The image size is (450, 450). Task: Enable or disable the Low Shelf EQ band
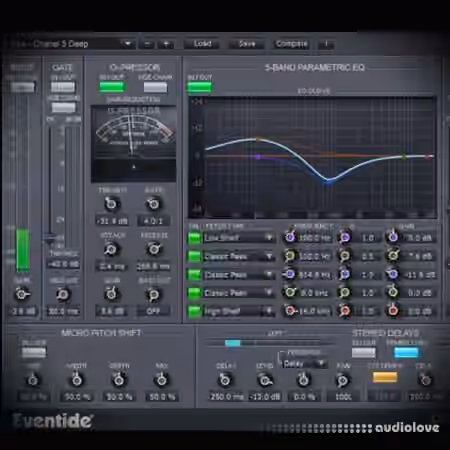click(x=195, y=238)
